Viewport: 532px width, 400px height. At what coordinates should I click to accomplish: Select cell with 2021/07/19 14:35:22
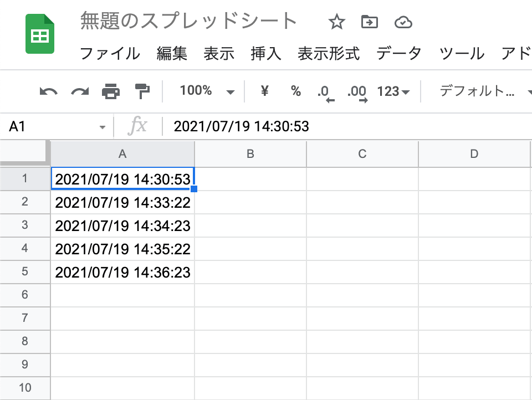[x=122, y=249]
